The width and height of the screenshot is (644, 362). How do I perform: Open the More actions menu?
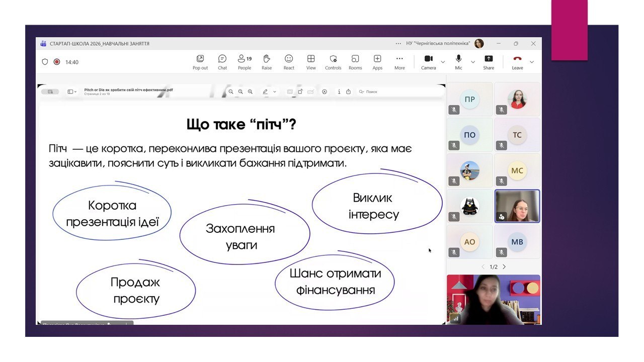coord(399,62)
